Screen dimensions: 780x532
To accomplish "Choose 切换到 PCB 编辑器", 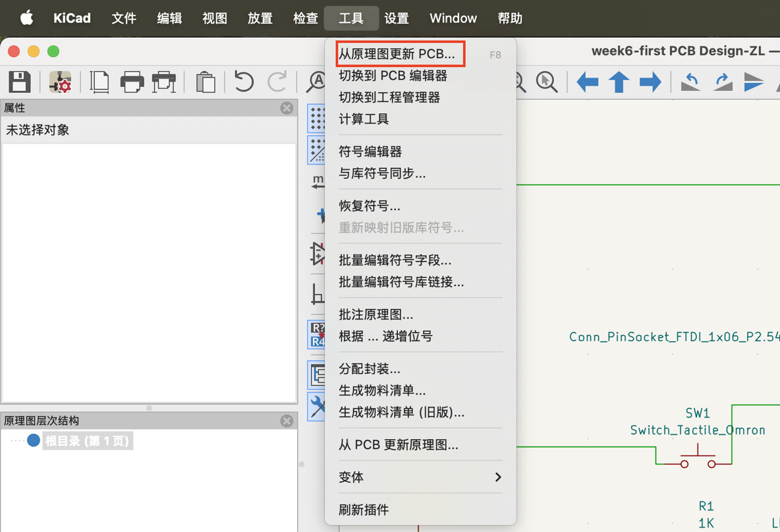I will pyautogui.click(x=420, y=76).
